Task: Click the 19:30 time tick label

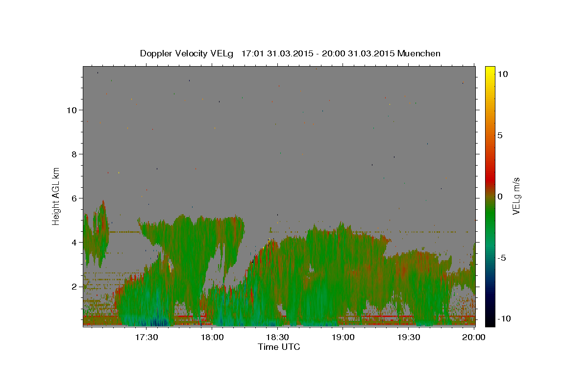Action: click(409, 337)
